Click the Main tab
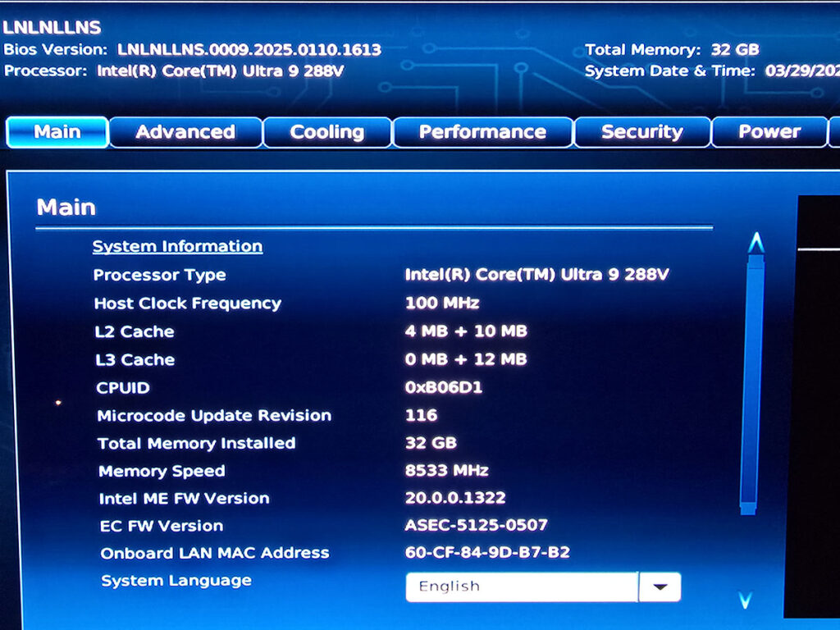Screen dimensions: 840x630 57,132
